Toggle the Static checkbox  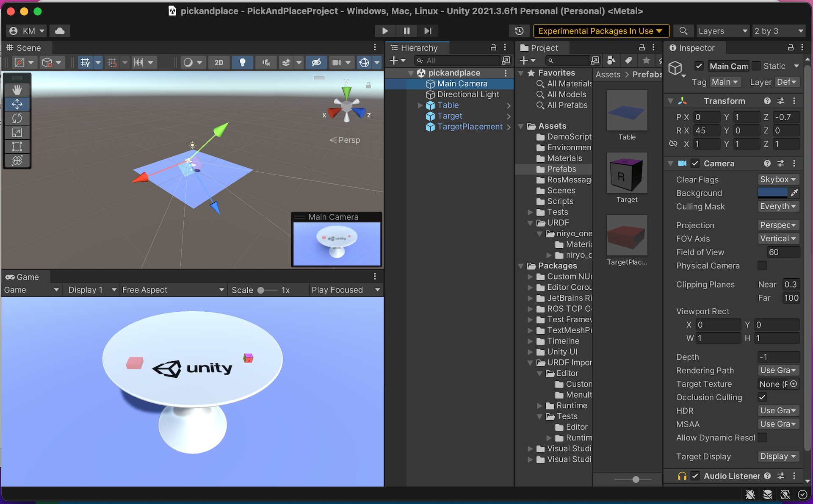[x=756, y=66]
